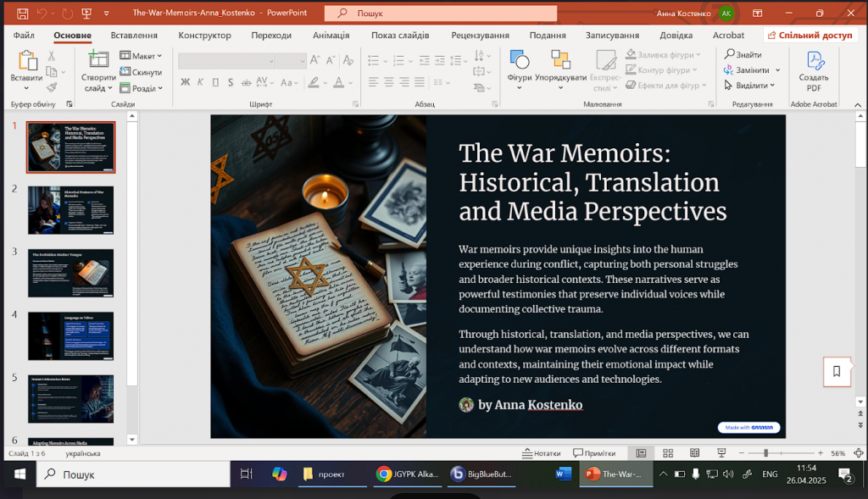Toggle Normal view button in status bar
The width and height of the screenshot is (868, 499).
click(x=641, y=453)
